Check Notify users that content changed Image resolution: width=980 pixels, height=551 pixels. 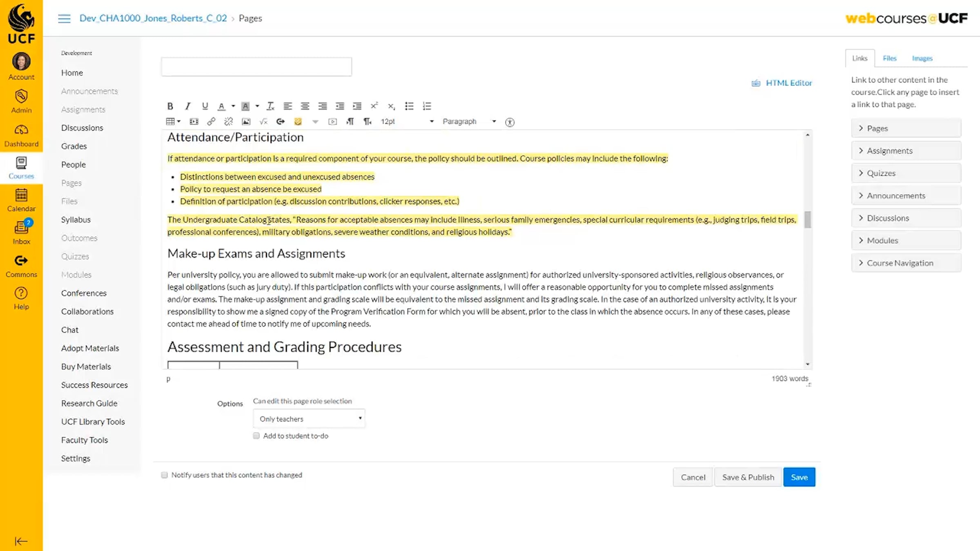164,475
